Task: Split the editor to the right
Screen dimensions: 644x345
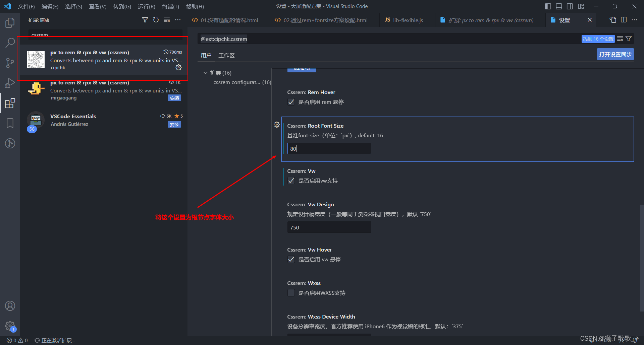Action: click(x=624, y=20)
